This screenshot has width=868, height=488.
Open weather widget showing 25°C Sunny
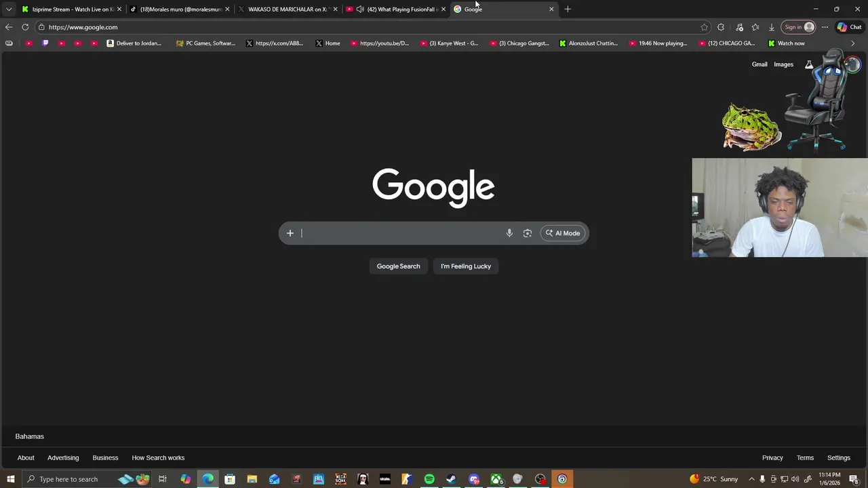click(x=714, y=479)
